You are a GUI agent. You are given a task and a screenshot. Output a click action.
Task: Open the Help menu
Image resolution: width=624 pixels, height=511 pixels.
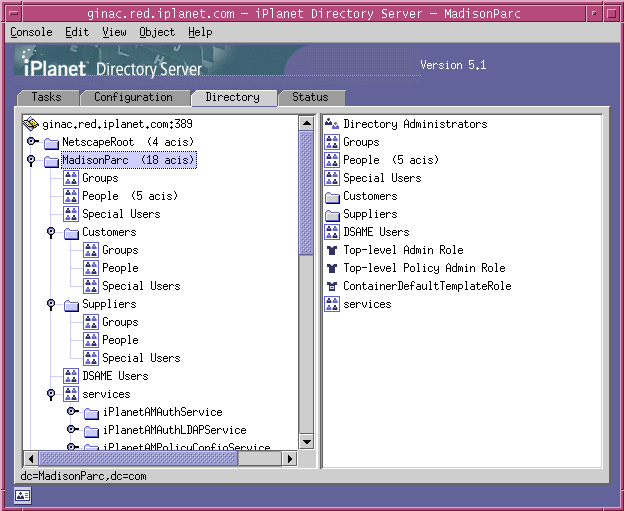(x=200, y=32)
